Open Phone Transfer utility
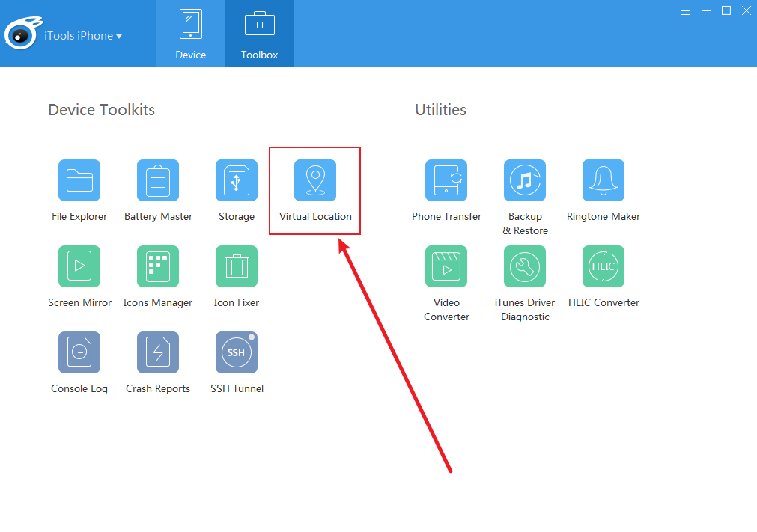 pos(446,180)
